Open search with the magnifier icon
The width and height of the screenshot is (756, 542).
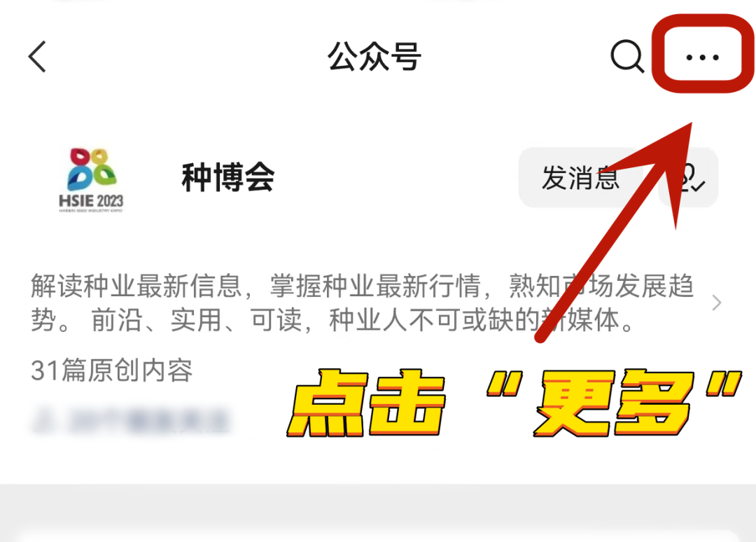627,57
